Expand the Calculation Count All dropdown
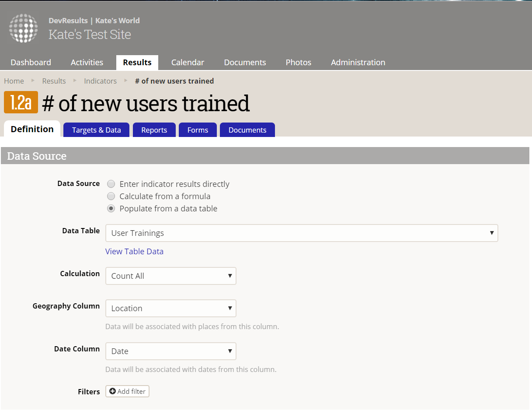Screen dimensions: 532x414 pyautogui.click(x=171, y=276)
